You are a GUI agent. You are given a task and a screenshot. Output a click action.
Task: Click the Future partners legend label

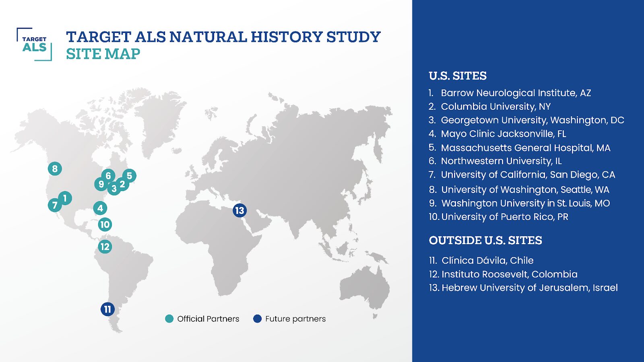coord(295,319)
